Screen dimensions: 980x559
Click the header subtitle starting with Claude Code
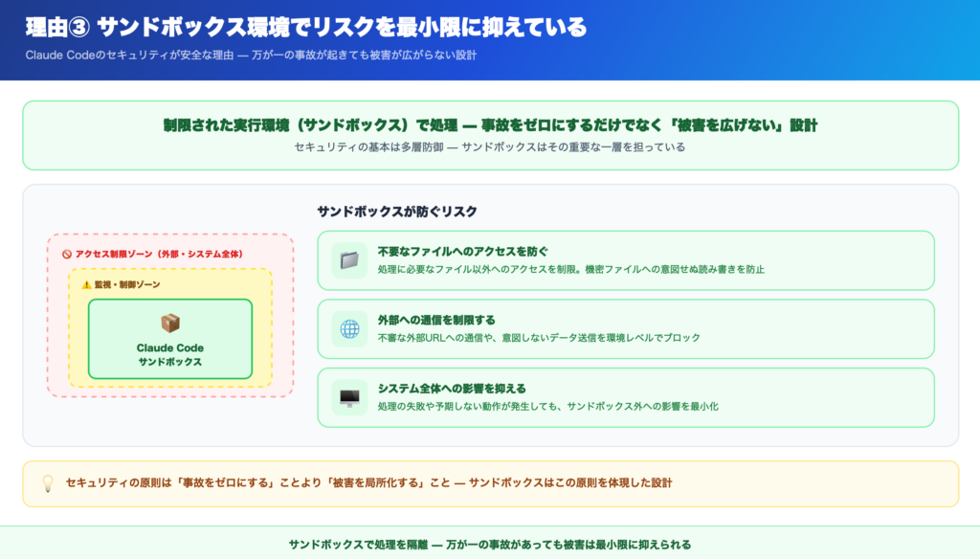click(251, 55)
